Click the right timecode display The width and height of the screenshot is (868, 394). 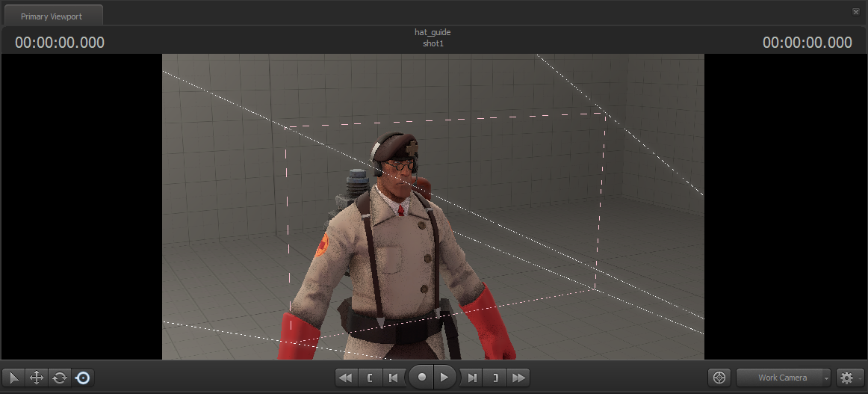click(807, 43)
